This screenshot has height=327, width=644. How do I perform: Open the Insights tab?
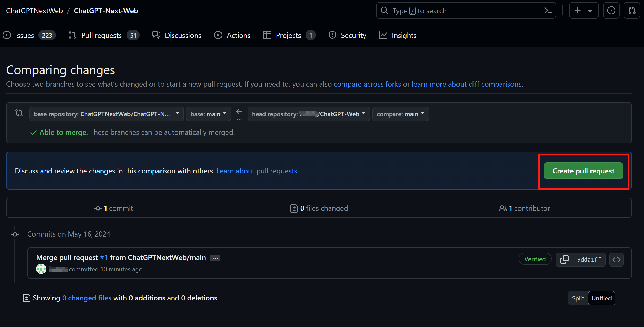[398, 35]
